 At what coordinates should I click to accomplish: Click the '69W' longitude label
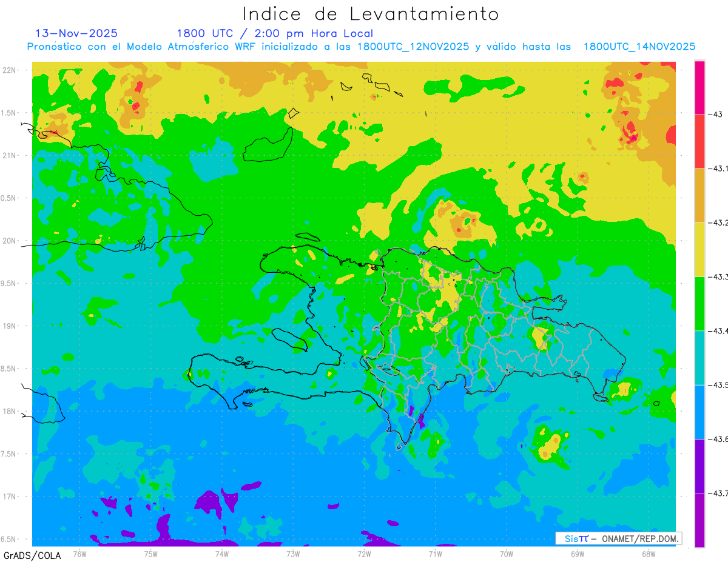click(x=578, y=553)
